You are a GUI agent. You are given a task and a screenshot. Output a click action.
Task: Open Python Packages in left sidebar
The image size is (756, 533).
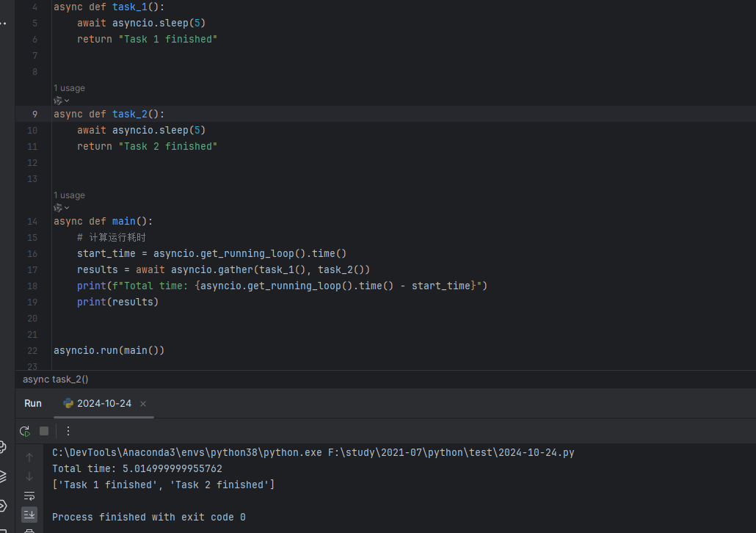[3, 446]
